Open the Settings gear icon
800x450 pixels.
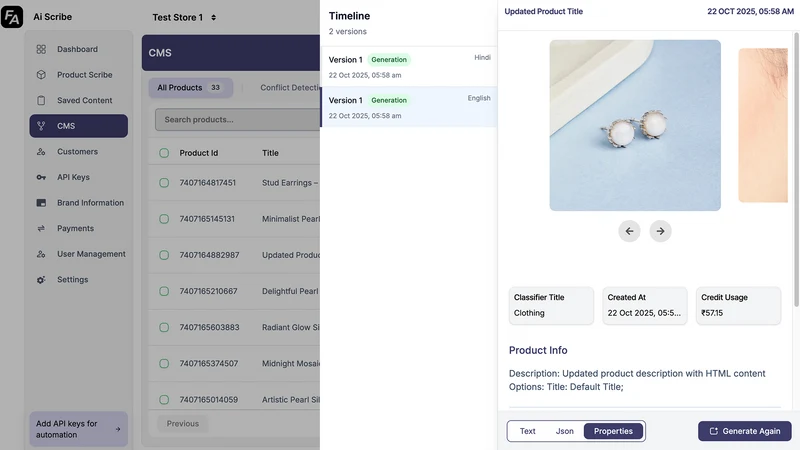click(x=41, y=280)
